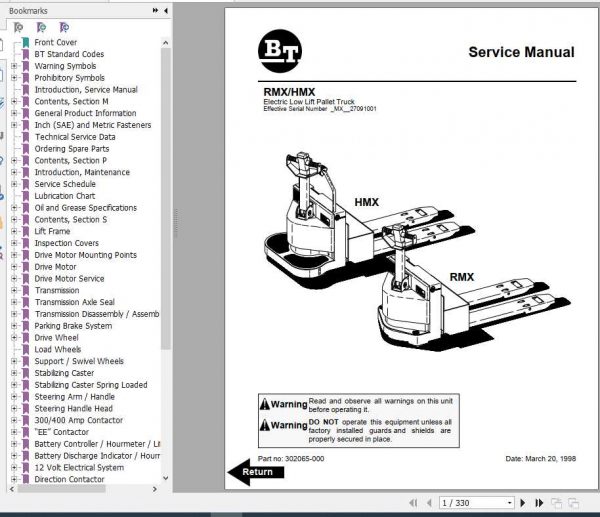This screenshot has width=600, height=517.
Task: Go to the next page
Action: (523, 503)
